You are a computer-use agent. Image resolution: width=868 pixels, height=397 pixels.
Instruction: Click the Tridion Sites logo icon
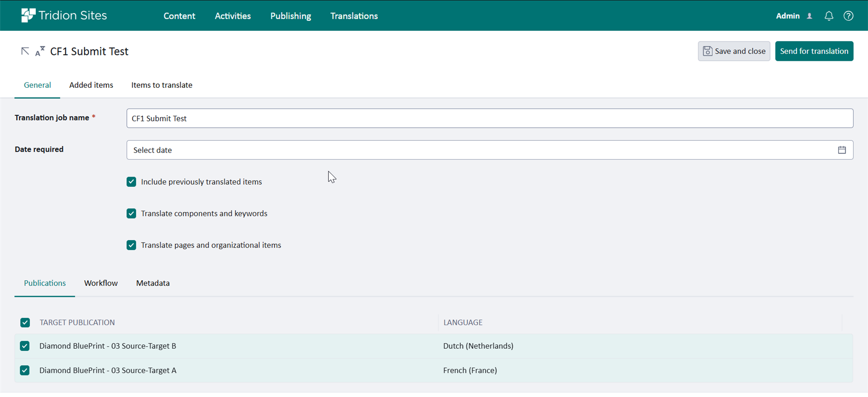pyautogui.click(x=28, y=15)
